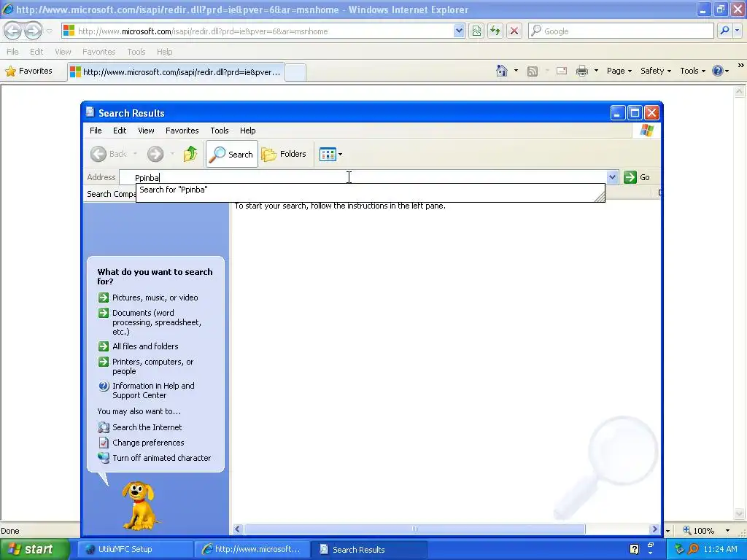
Task: Switch to the Internet Explorer taskbar item
Action: (252, 549)
